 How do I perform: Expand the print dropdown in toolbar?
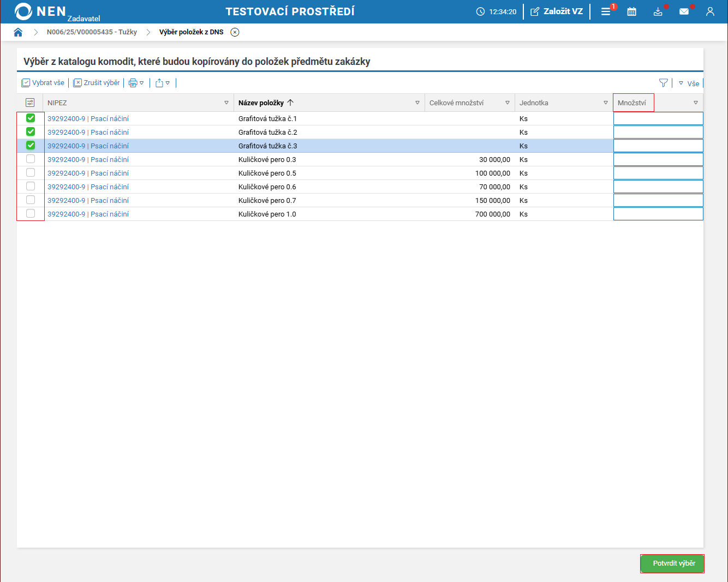tap(136, 83)
